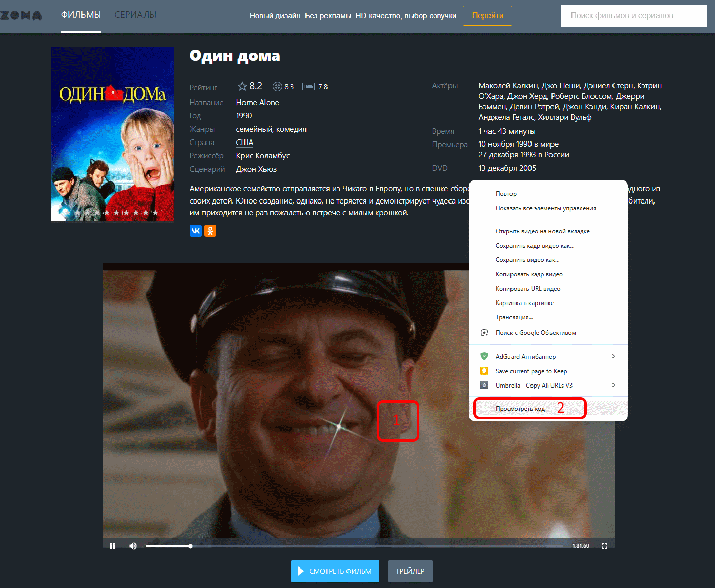Screen dimensions: 715x588
Task: Click the Odnoklassniki share icon
Action: (210, 231)
